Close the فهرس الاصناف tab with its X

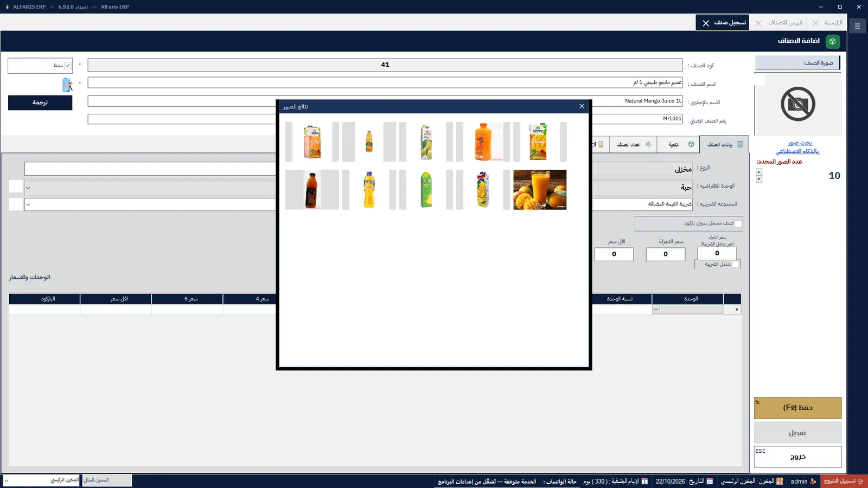point(758,23)
